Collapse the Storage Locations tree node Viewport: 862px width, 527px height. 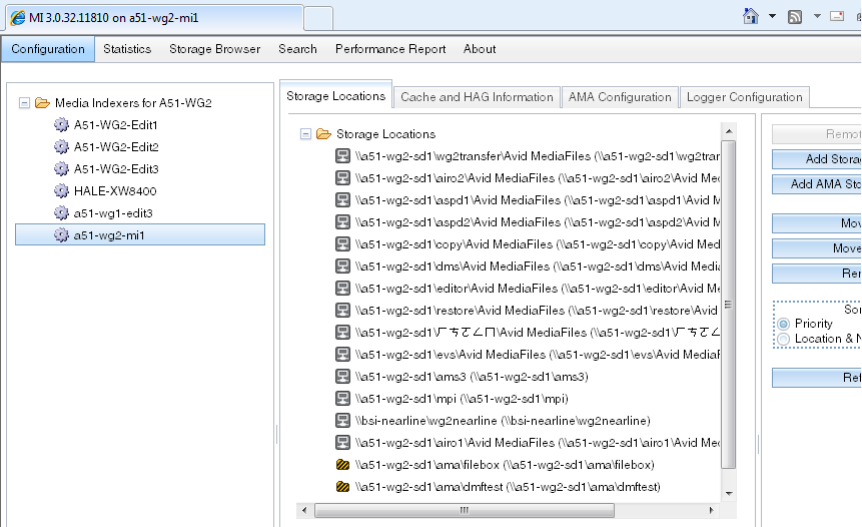[306, 134]
